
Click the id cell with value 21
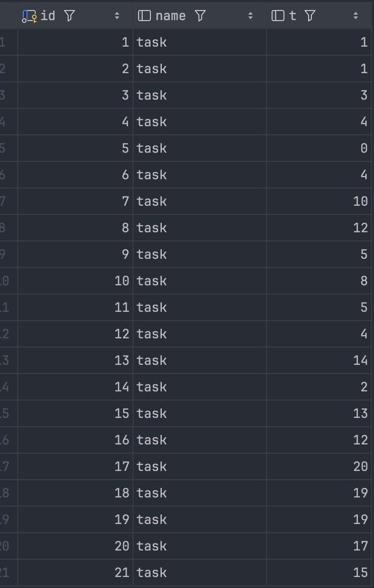click(75, 572)
